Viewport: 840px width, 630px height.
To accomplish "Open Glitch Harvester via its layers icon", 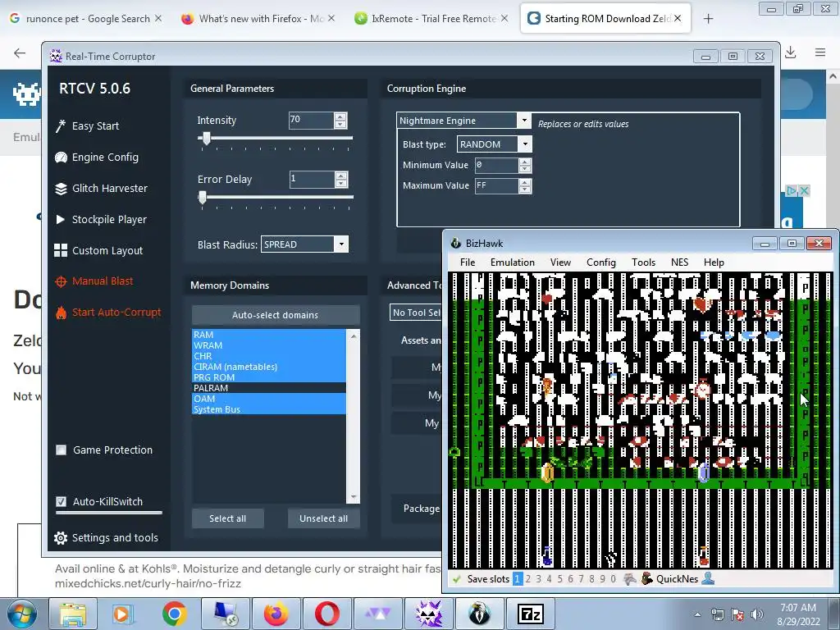I will pyautogui.click(x=61, y=189).
